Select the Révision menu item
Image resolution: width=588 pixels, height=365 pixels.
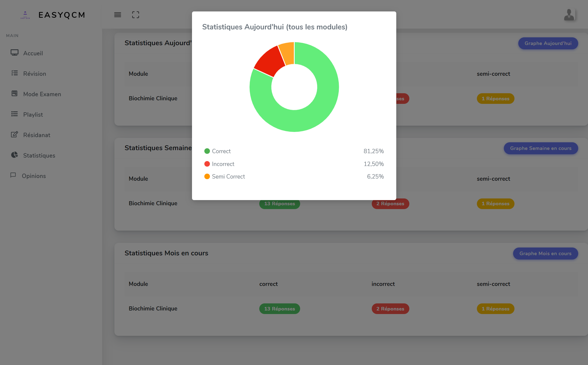click(34, 73)
